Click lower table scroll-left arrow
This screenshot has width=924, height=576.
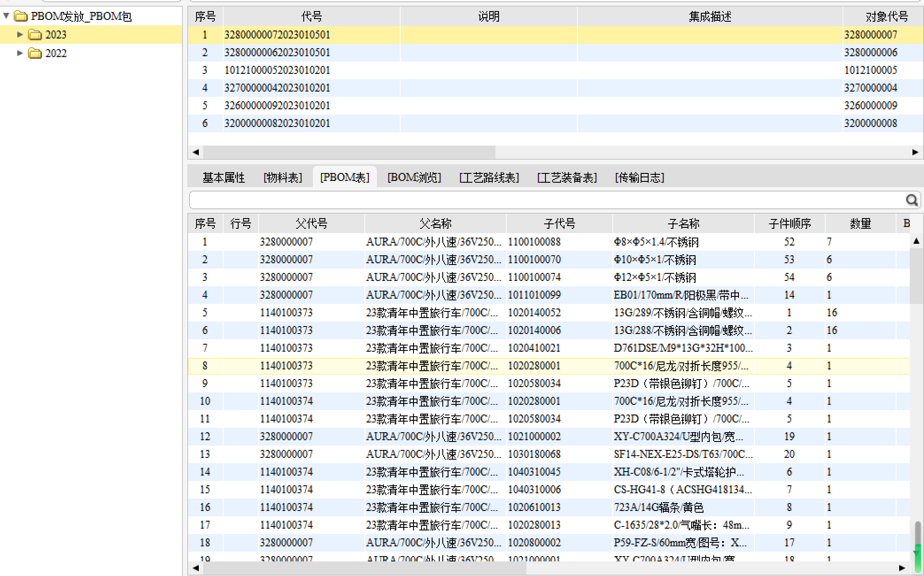coord(196,568)
